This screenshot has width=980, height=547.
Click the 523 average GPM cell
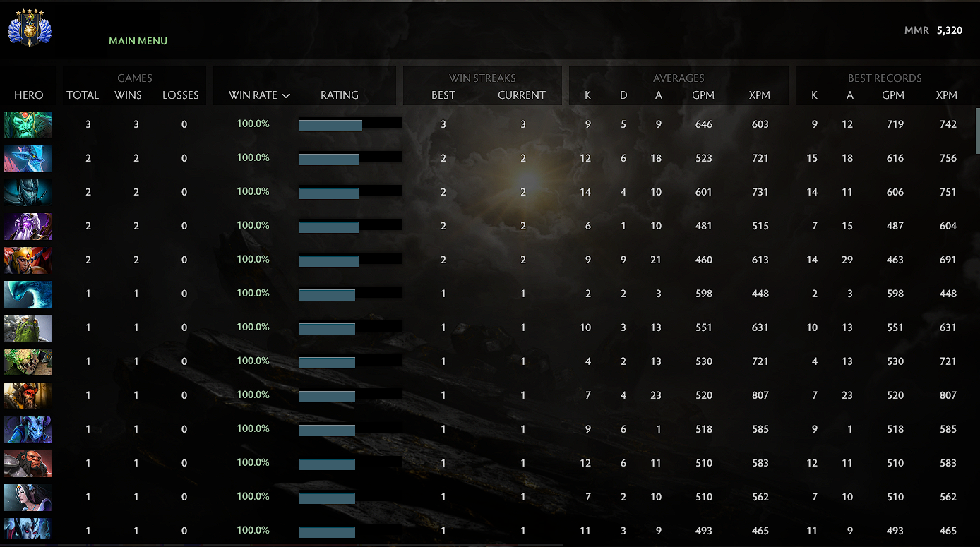coord(704,158)
